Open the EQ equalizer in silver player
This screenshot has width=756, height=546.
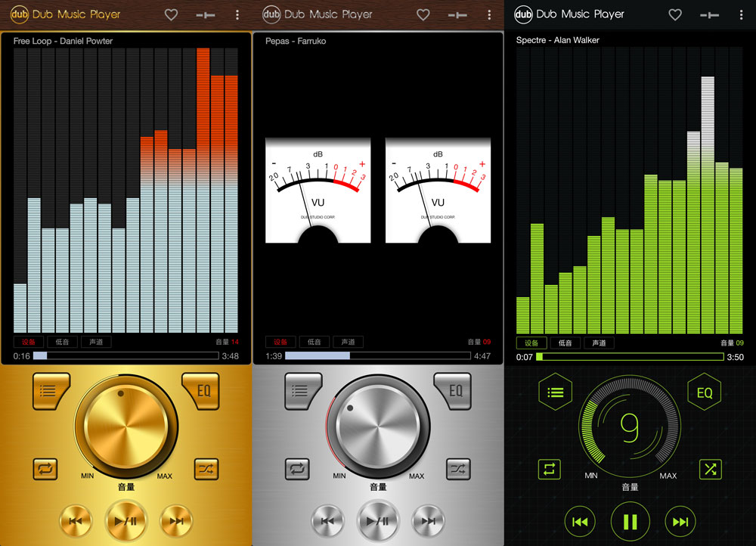coord(454,391)
